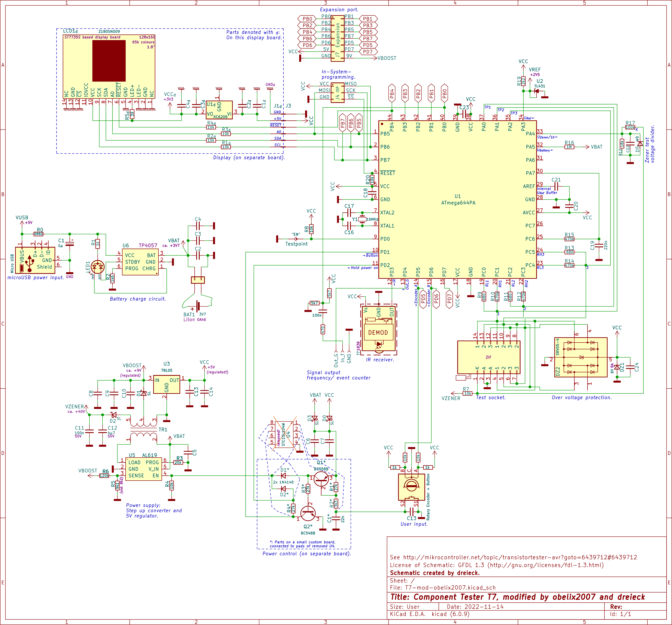Select the 78L05 regulator U3
Screen dimensions: 672x625
tap(167, 384)
